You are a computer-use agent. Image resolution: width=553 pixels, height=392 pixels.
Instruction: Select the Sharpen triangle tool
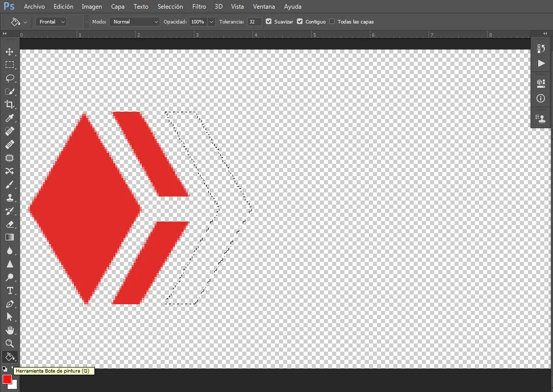[x=10, y=264]
